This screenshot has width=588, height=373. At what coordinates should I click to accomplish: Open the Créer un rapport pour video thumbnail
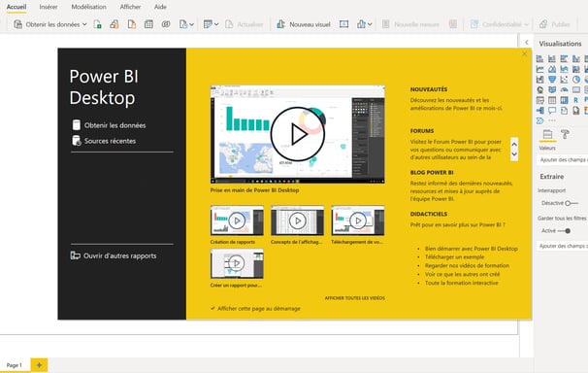[x=237, y=263]
